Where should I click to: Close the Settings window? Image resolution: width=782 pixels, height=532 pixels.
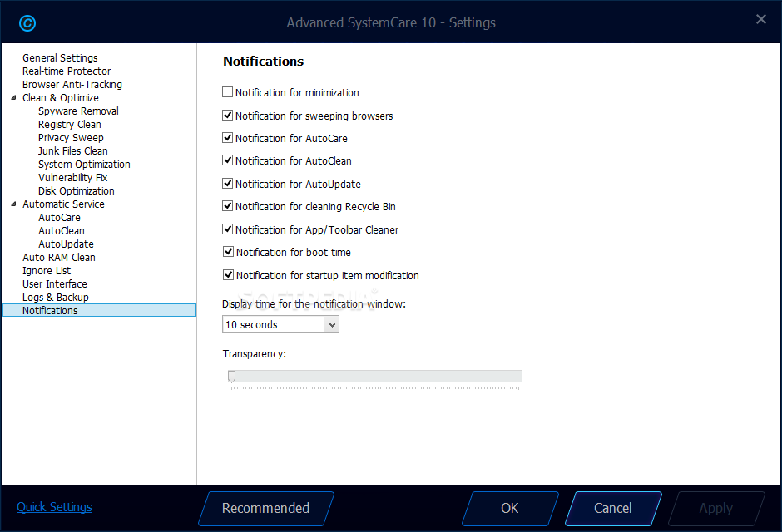(760, 19)
